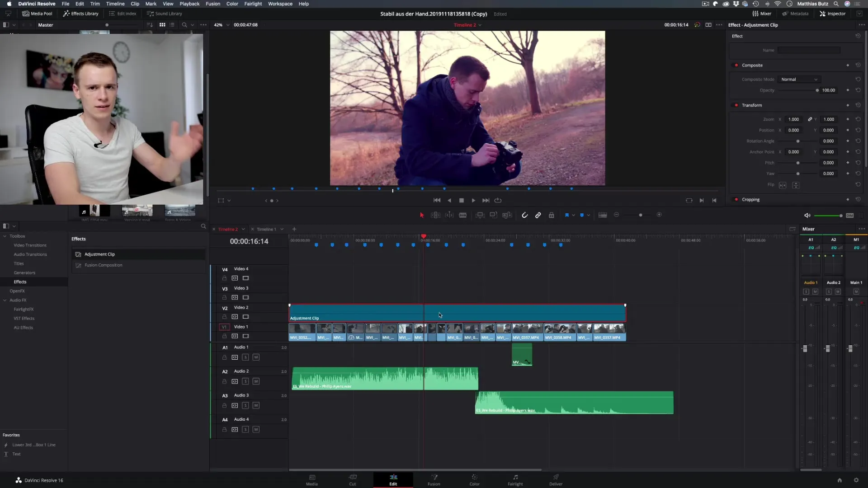Solo the Audio 1 track
This screenshot has width=868, height=488.
coord(245,357)
